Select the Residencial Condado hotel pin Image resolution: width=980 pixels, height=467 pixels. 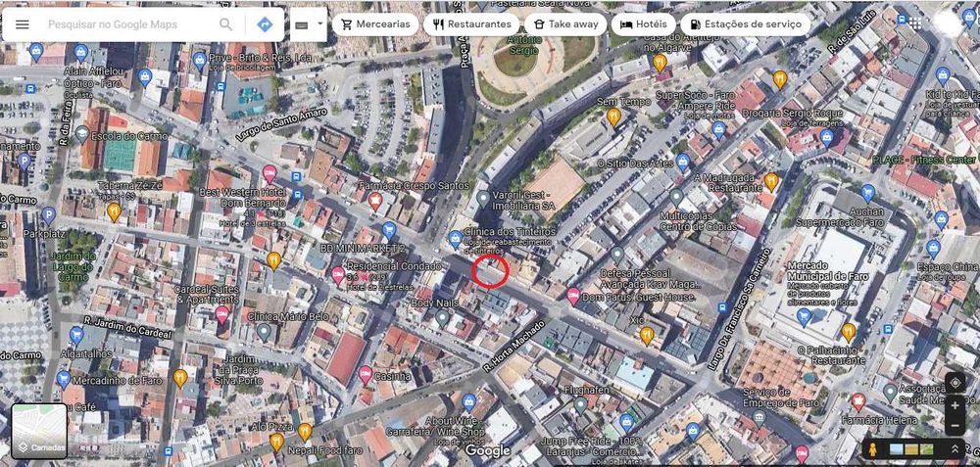click(x=337, y=275)
